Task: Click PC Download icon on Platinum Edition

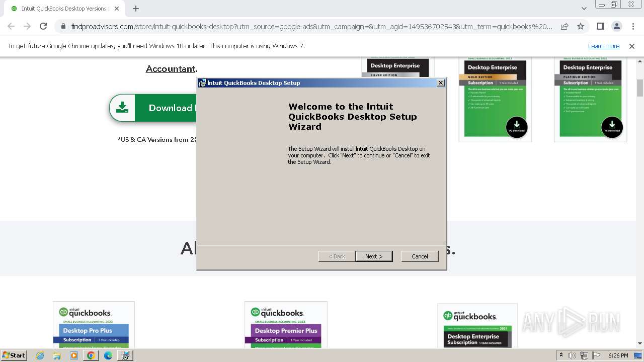Action: pos(612,127)
